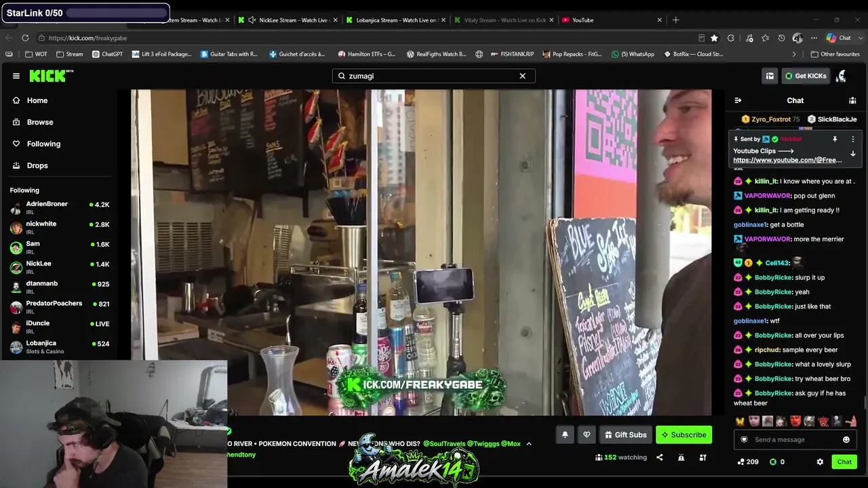Open a new browser tab
The width and height of the screenshot is (868, 488).
(675, 20)
